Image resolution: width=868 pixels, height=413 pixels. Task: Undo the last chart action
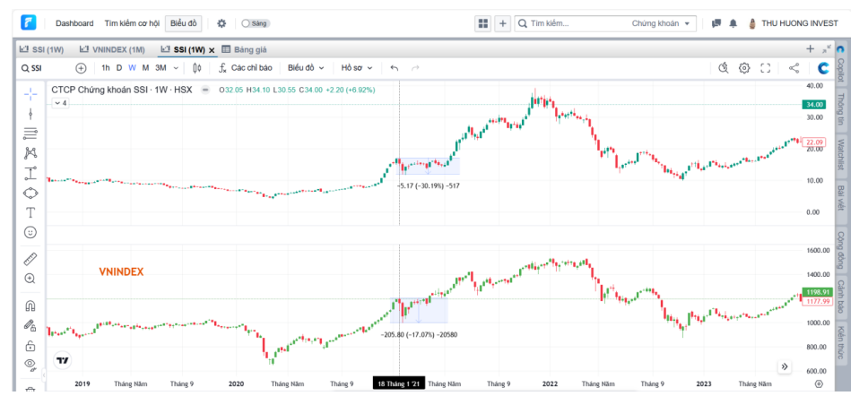(x=395, y=68)
